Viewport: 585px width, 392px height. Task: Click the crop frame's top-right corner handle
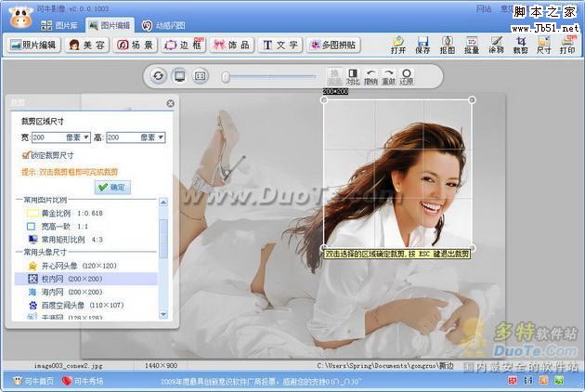pos(472,99)
